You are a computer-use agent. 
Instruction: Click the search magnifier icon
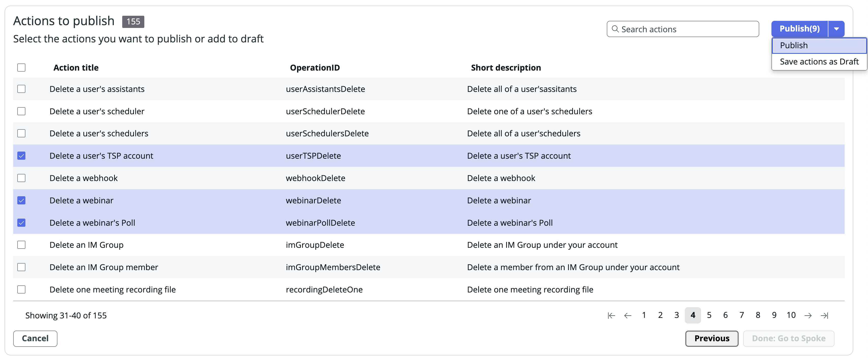point(615,29)
